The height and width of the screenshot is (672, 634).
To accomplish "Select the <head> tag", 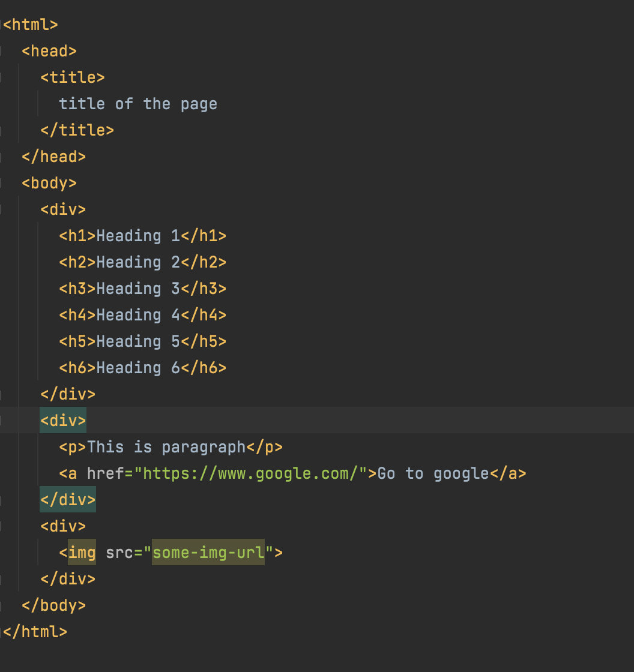I will coord(49,51).
